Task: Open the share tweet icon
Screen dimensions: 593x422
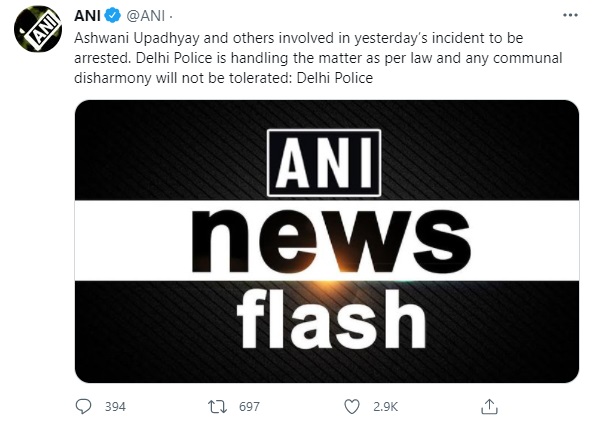Action: point(489,406)
